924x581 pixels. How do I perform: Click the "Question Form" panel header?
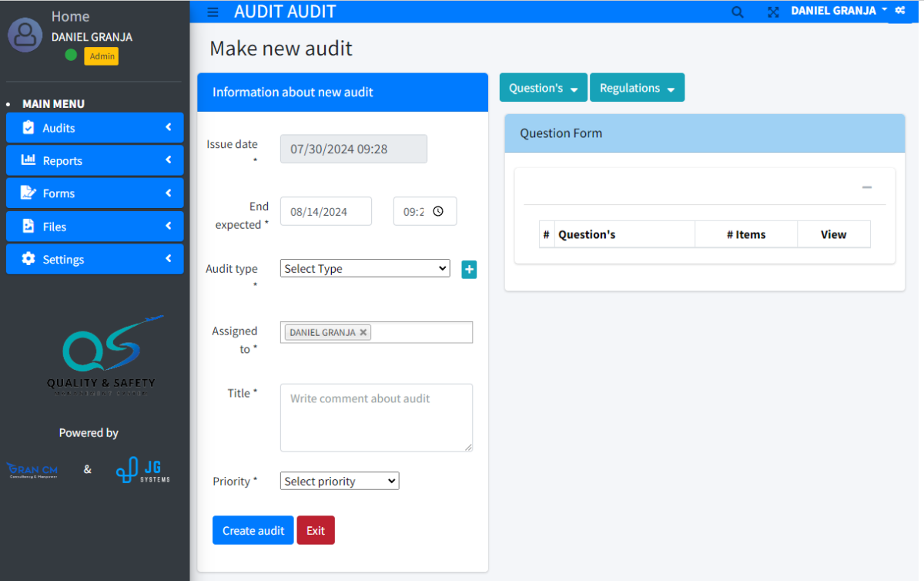(705, 133)
